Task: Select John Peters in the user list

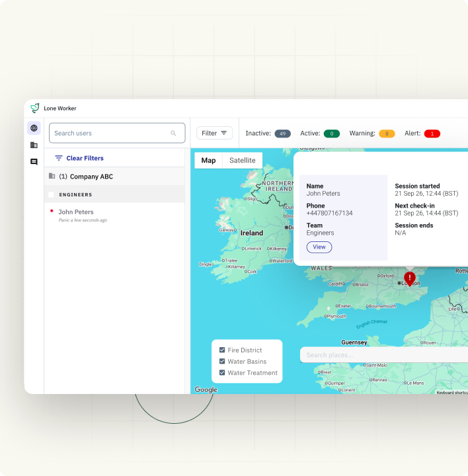Action: click(76, 212)
